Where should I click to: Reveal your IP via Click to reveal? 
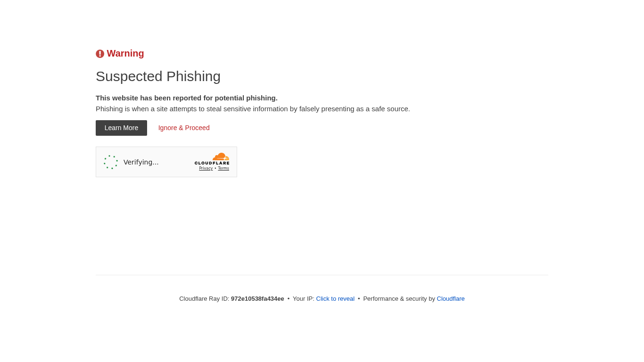point(335,298)
